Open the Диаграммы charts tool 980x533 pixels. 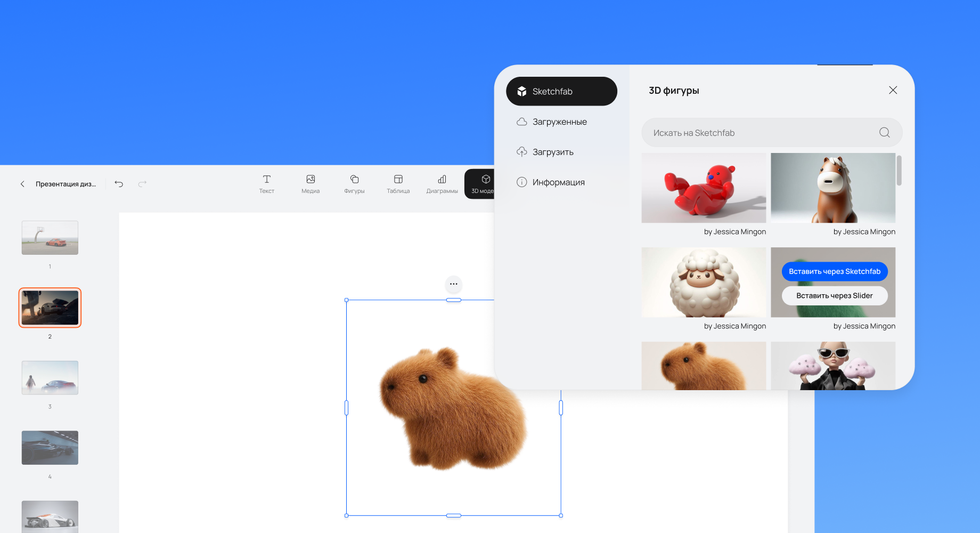pos(442,184)
